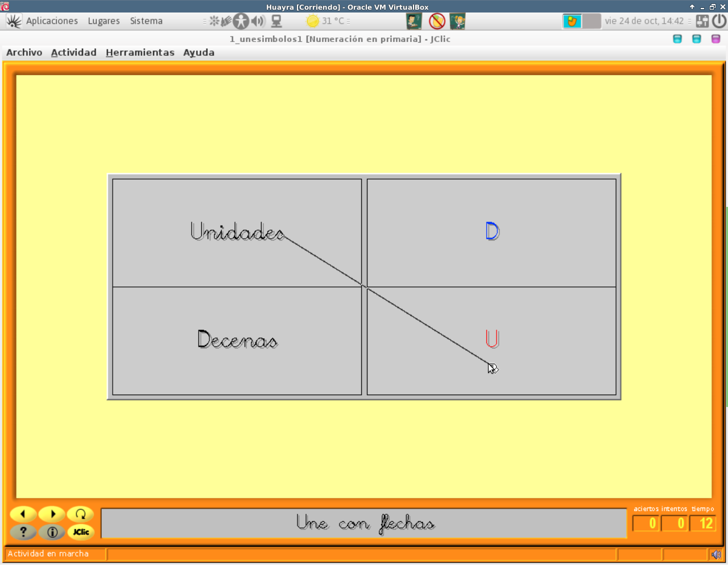
Task: Open the volume control in the top panel
Action: coord(258,21)
